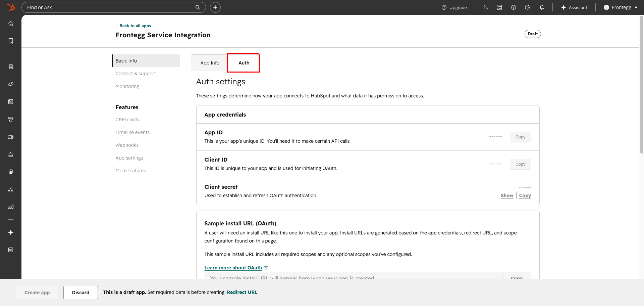644x306 pixels.
Task: Click the Create app button
Action: coord(37,293)
